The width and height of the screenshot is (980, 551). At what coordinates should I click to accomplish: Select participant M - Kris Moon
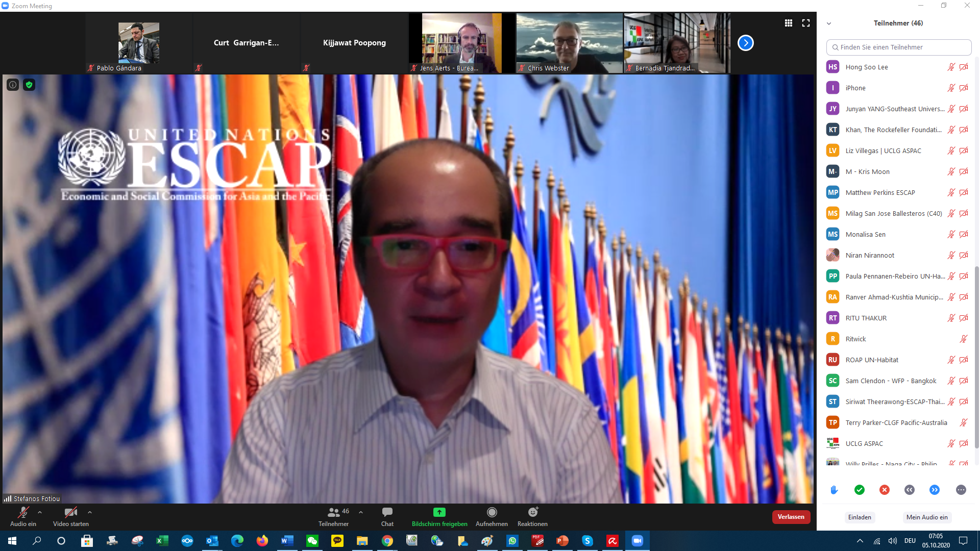point(898,171)
